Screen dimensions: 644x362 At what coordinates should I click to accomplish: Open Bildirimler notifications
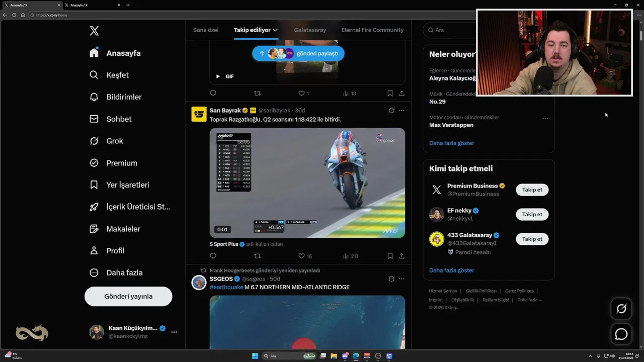116,97
